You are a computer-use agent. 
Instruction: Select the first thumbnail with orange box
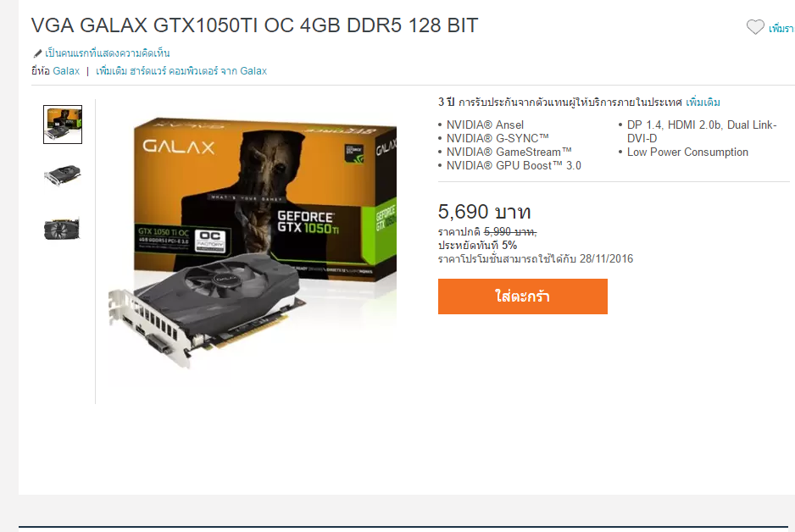tap(63, 125)
